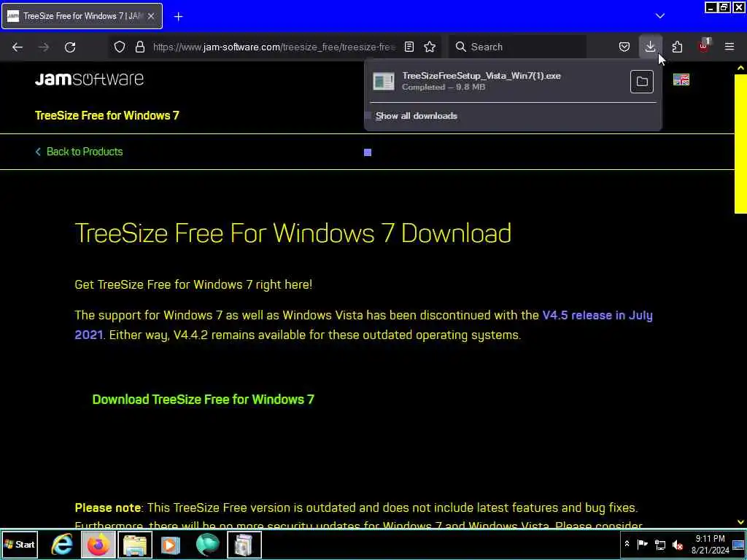Click the green globe taskbar icon

[208, 544]
